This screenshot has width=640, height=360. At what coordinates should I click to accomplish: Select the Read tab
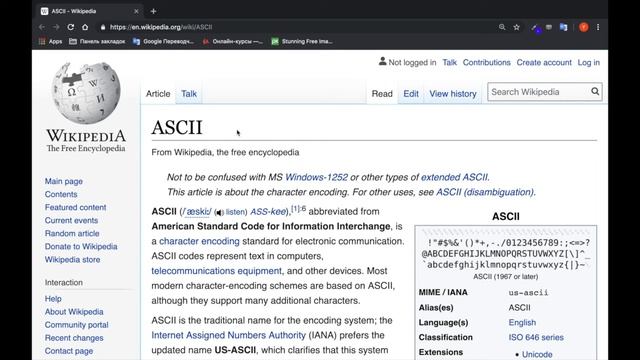tap(382, 93)
